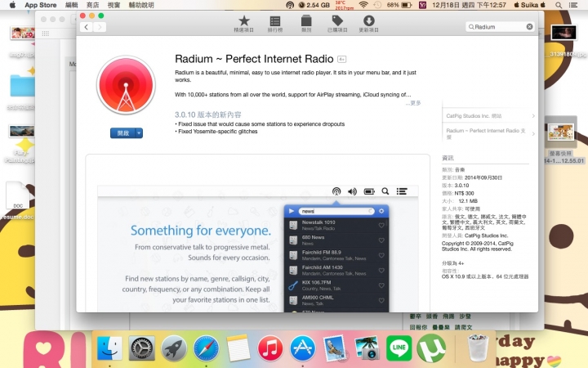Viewport: 588px width, 368px height.
Task: Open the Wi-Fi status menu
Action: [x=363, y=5]
